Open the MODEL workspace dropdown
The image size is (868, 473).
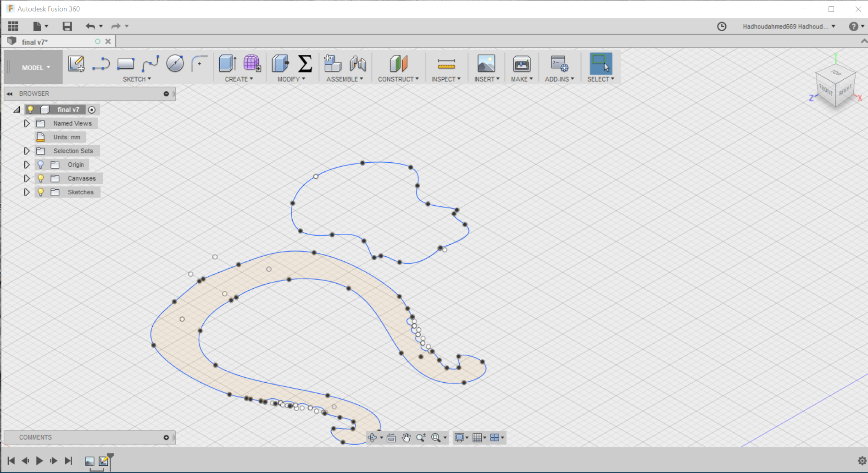[x=36, y=67]
